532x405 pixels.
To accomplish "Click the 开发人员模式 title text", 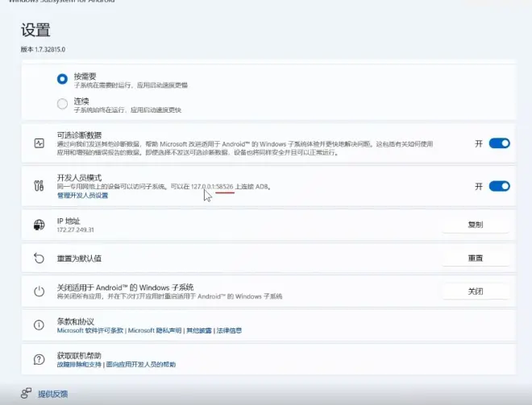I will pyautogui.click(x=79, y=178).
